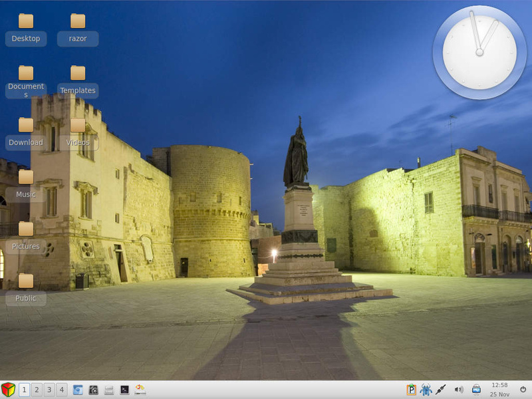
Task: Click the power button on the panel
Action: pyautogui.click(x=523, y=390)
